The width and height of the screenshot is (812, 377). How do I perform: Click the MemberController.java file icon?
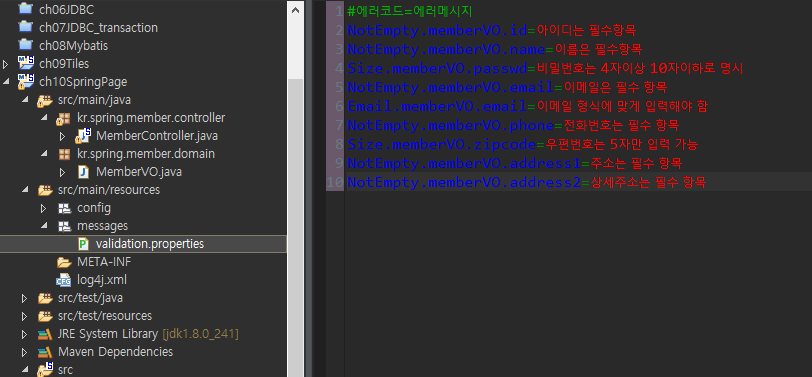(x=83, y=136)
